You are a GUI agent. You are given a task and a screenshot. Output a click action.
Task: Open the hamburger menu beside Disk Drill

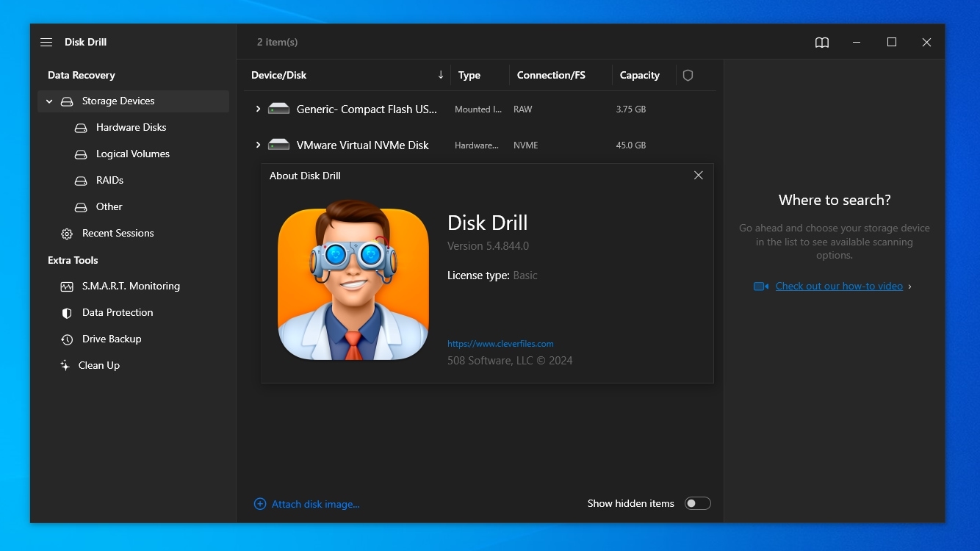pyautogui.click(x=46, y=43)
